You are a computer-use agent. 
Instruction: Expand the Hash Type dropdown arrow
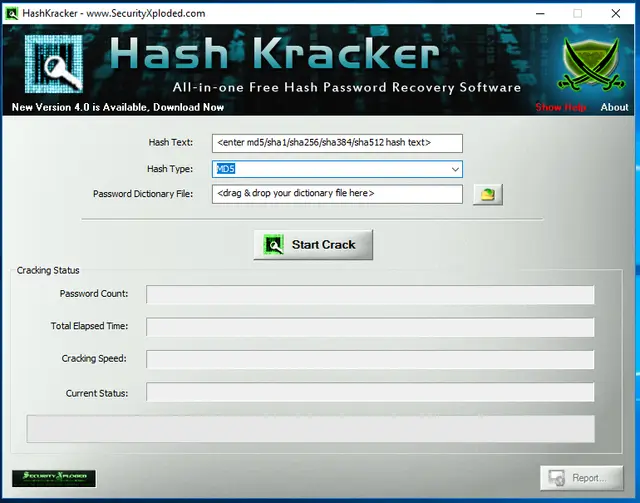pos(455,169)
